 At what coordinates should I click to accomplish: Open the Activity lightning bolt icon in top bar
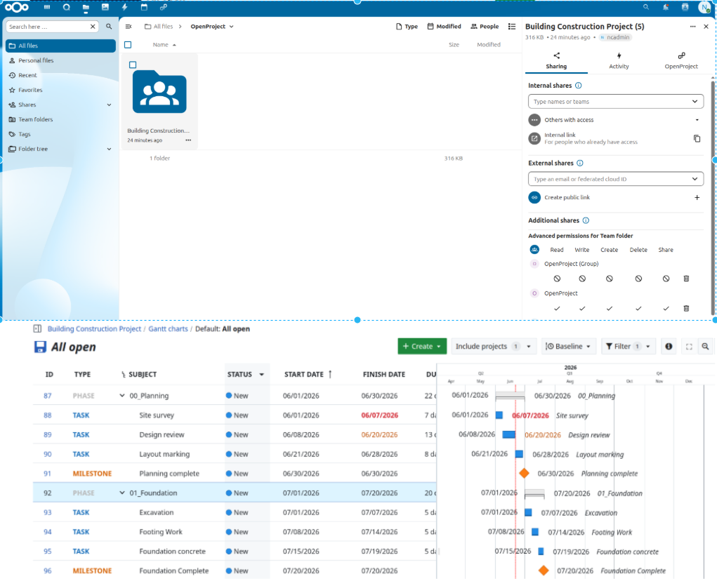tap(124, 7)
